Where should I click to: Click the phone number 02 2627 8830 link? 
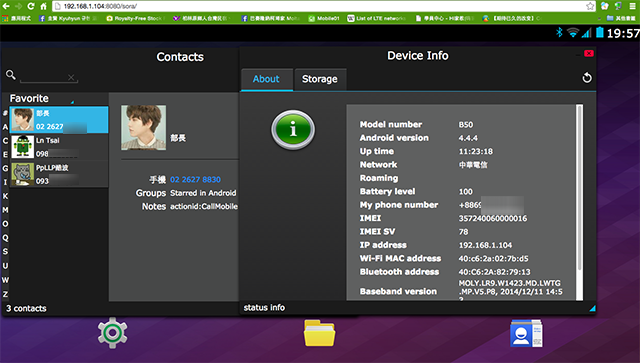[x=195, y=180]
